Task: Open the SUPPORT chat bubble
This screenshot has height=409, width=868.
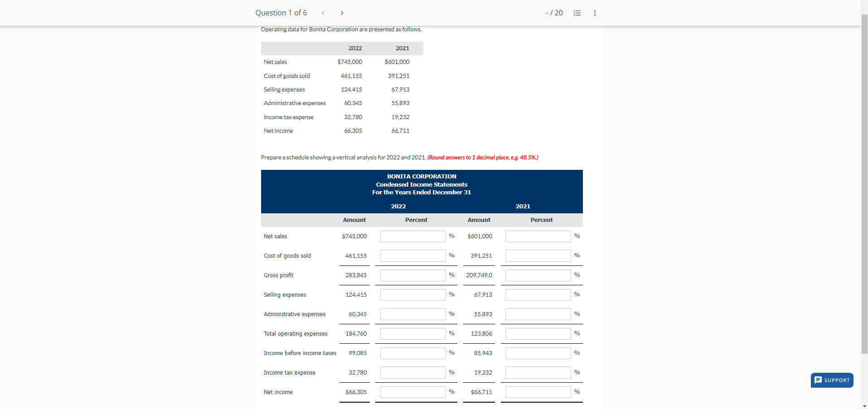Action: 832,380
